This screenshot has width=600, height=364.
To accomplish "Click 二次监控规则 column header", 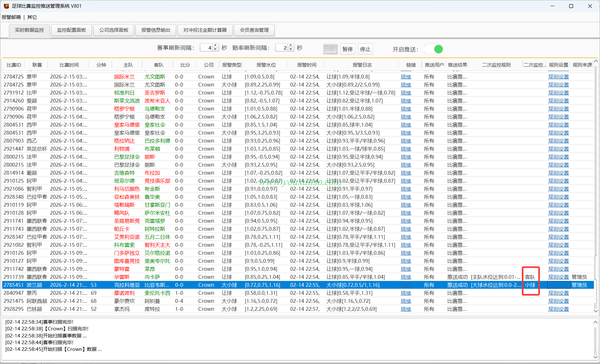I will (x=496, y=65).
